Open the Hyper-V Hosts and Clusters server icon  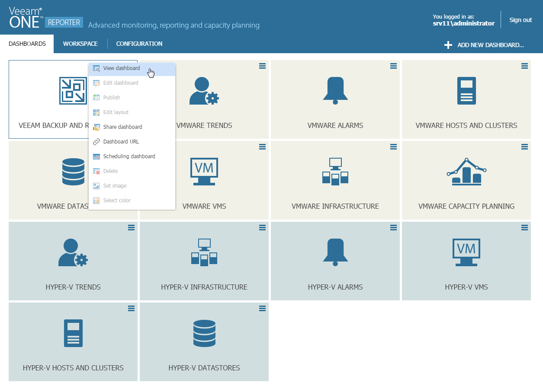tap(73, 333)
